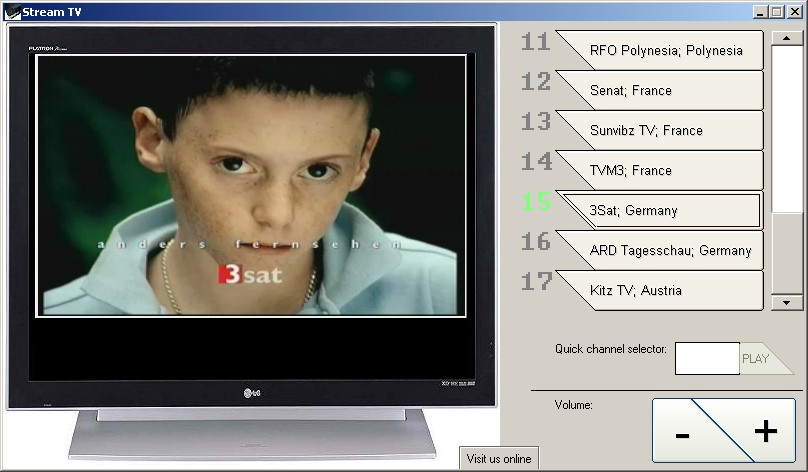Image resolution: width=808 pixels, height=472 pixels.
Task: Click the Quick channel selector input box
Action: click(707, 358)
